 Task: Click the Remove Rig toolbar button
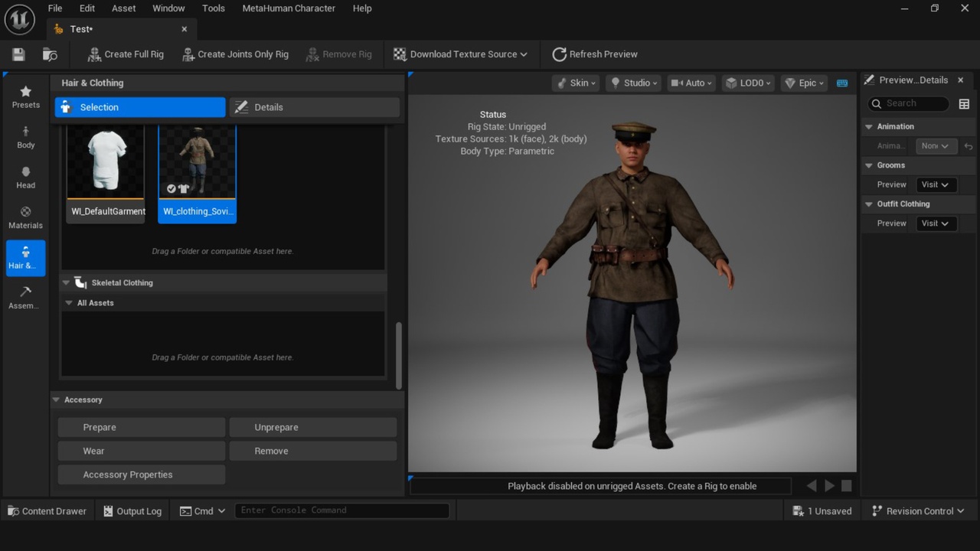click(338, 54)
